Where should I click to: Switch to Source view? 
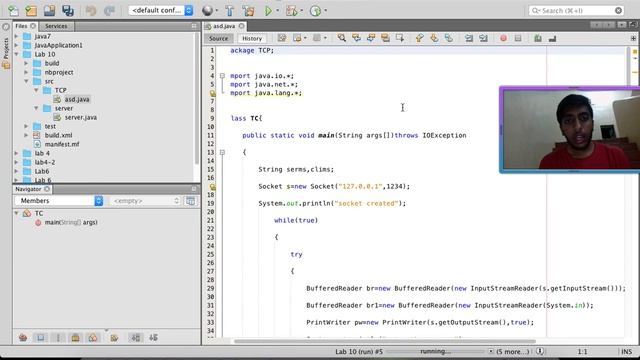pos(218,38)
